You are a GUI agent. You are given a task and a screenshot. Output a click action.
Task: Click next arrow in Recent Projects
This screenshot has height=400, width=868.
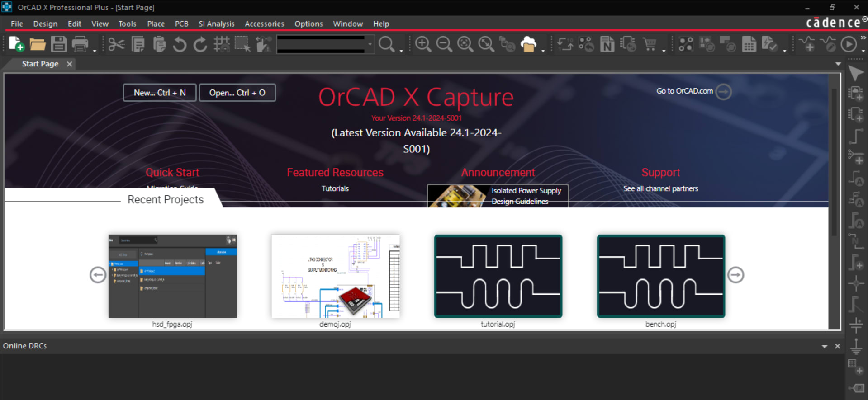[x=735, y=275]
